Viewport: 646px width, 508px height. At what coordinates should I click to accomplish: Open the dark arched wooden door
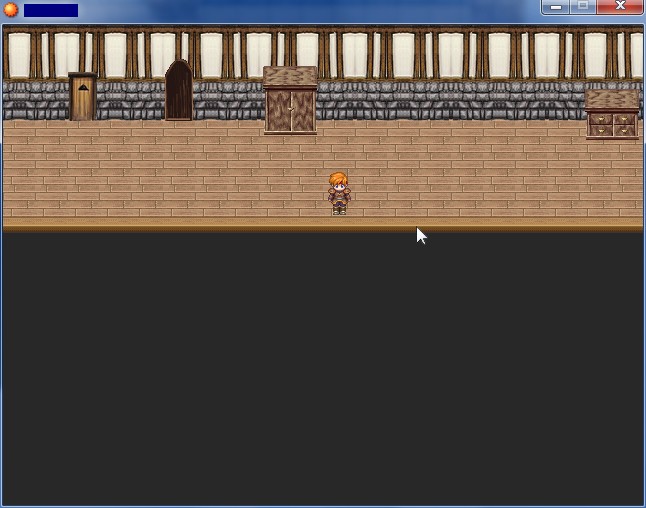tap(179, 90)
